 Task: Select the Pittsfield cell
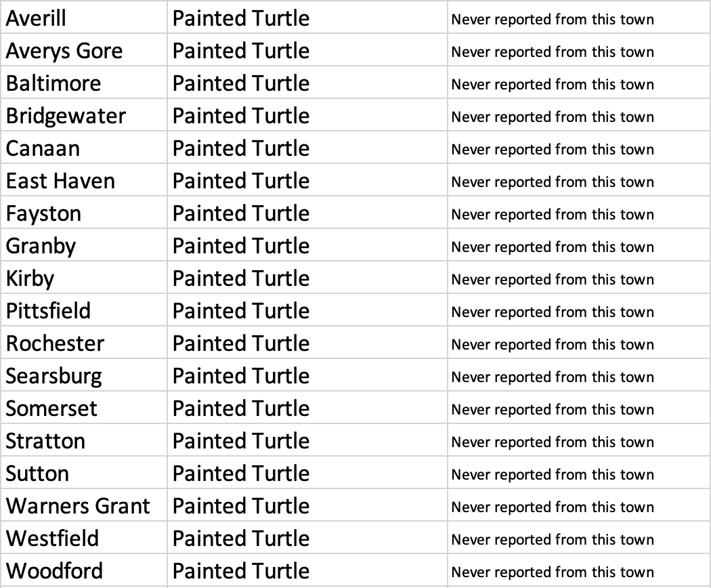(x=84, y=310)
